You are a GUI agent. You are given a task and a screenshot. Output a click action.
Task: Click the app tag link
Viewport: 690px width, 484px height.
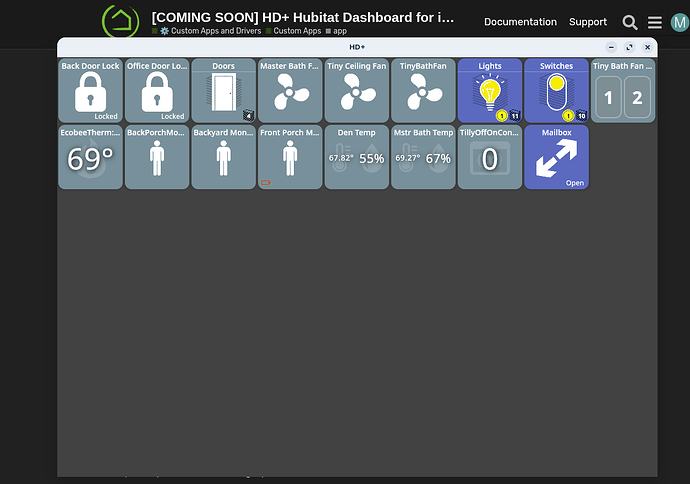pyautogui.click(x=336, y=31)
